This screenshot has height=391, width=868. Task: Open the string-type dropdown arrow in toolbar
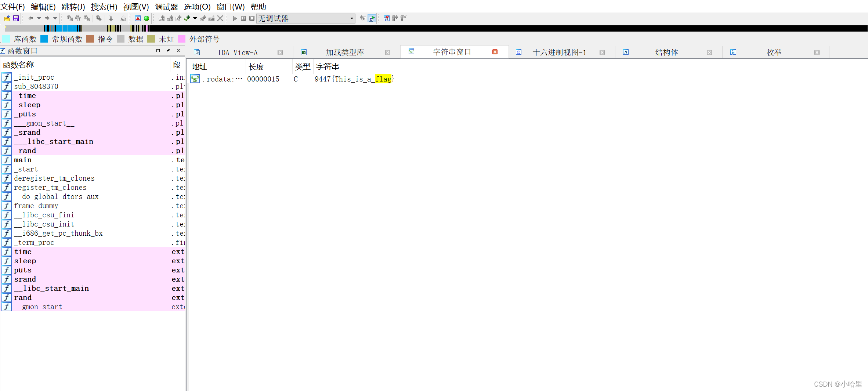[x=195, y=18]
